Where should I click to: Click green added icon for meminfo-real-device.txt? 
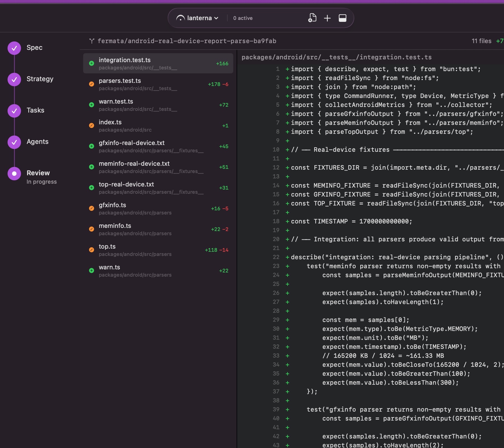pos(92,167)
